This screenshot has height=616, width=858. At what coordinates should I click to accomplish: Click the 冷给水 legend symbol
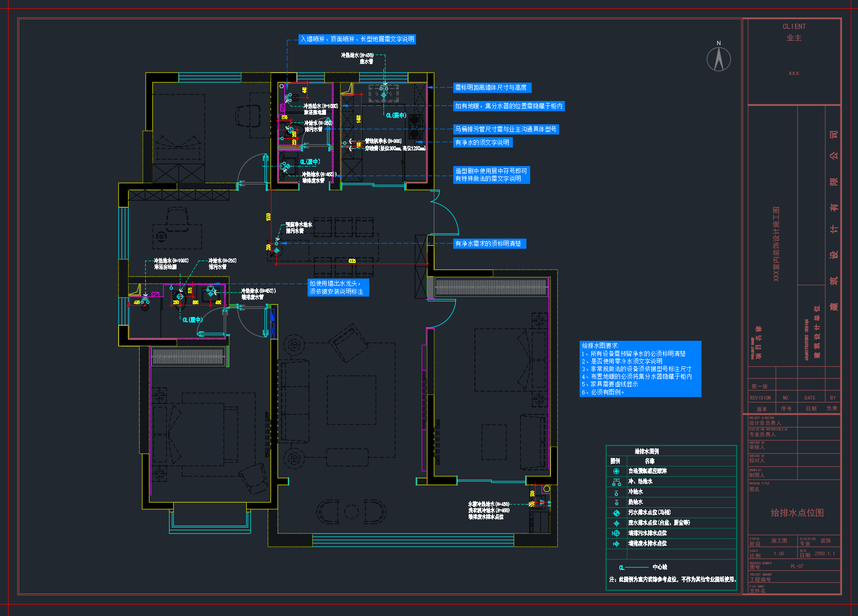616,493
